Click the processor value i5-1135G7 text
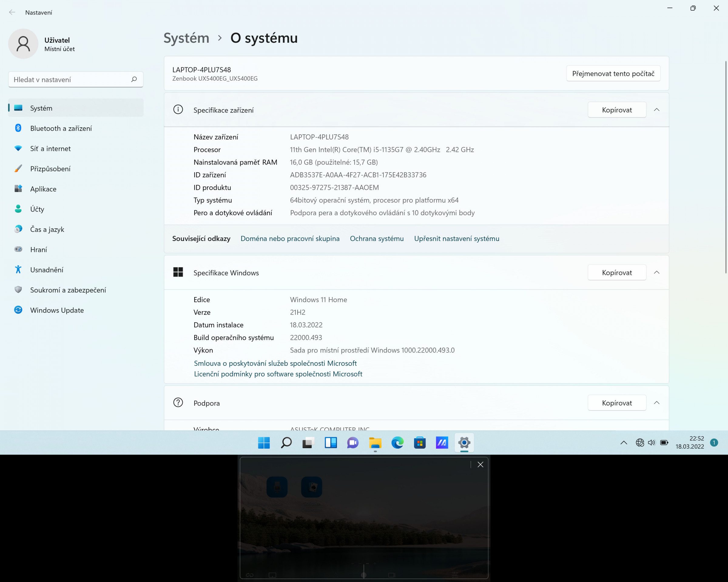728x582 pixels. click(382, 149)
